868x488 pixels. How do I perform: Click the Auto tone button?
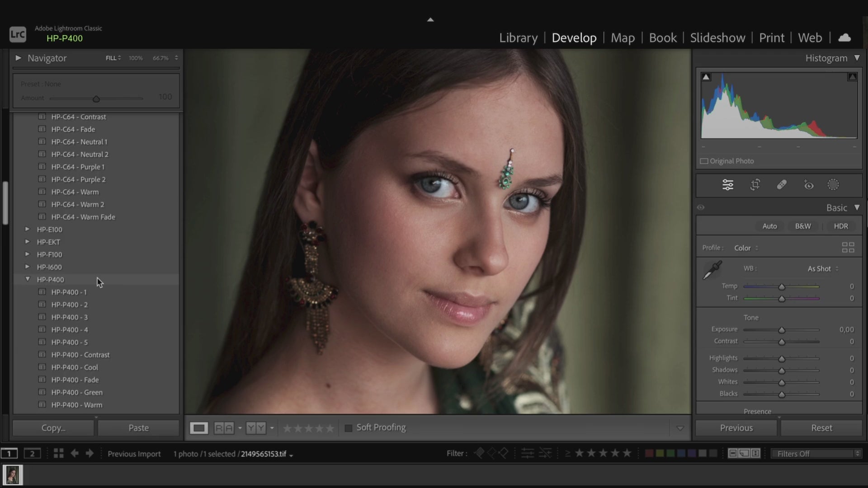coord(769,226)
